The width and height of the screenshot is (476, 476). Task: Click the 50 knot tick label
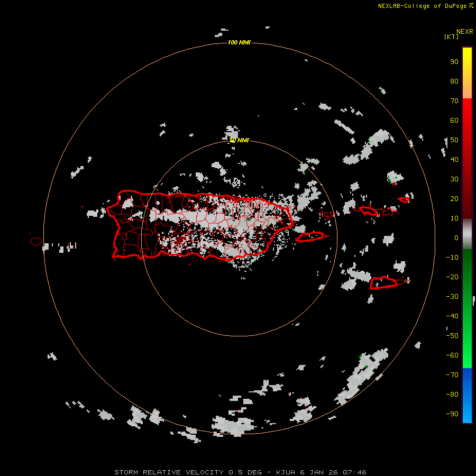coord(454,140)
